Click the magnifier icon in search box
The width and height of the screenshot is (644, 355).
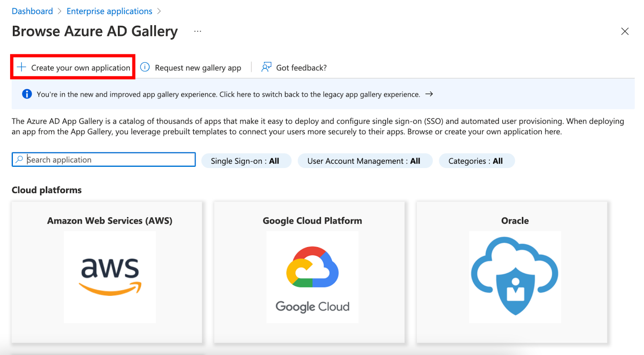pyautogui.click(x=19, y=160)
